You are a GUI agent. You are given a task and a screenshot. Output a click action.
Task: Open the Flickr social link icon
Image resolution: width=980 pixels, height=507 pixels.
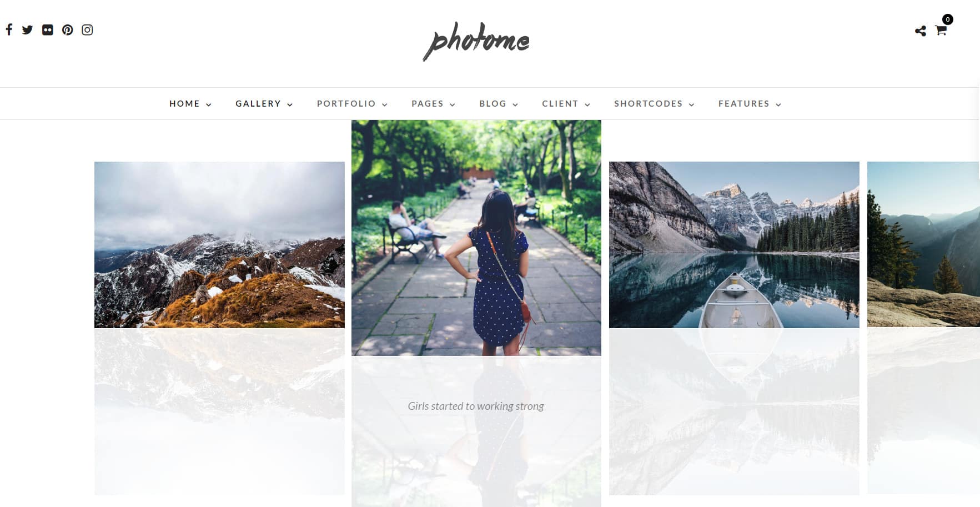coord(48,30)
